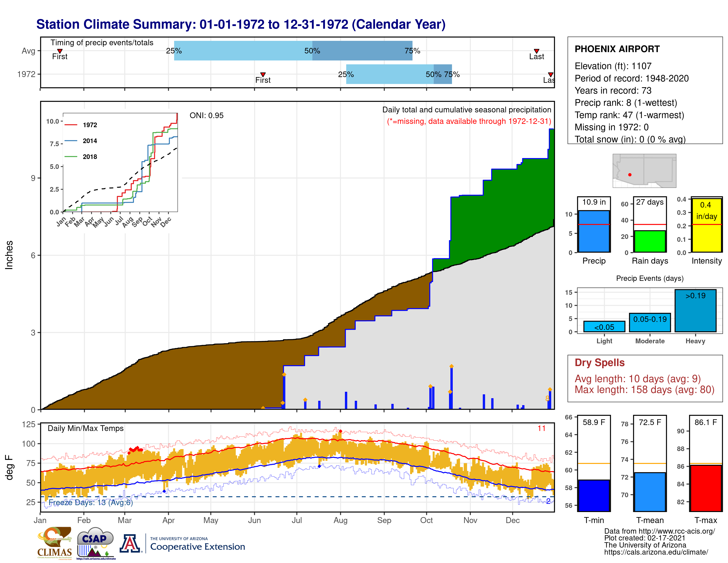
Task: Click the 'Data from http://www.rcc-acis.org/' text
Action: tap(660, 531)
